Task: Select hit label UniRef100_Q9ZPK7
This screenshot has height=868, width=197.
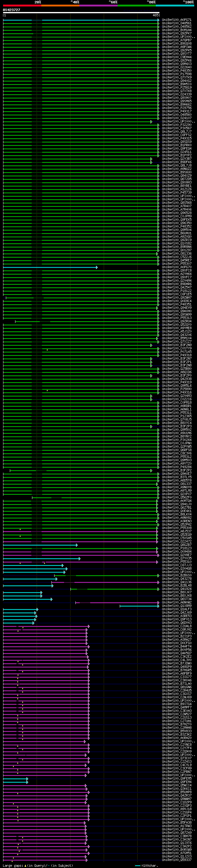Action: point(176,33)
